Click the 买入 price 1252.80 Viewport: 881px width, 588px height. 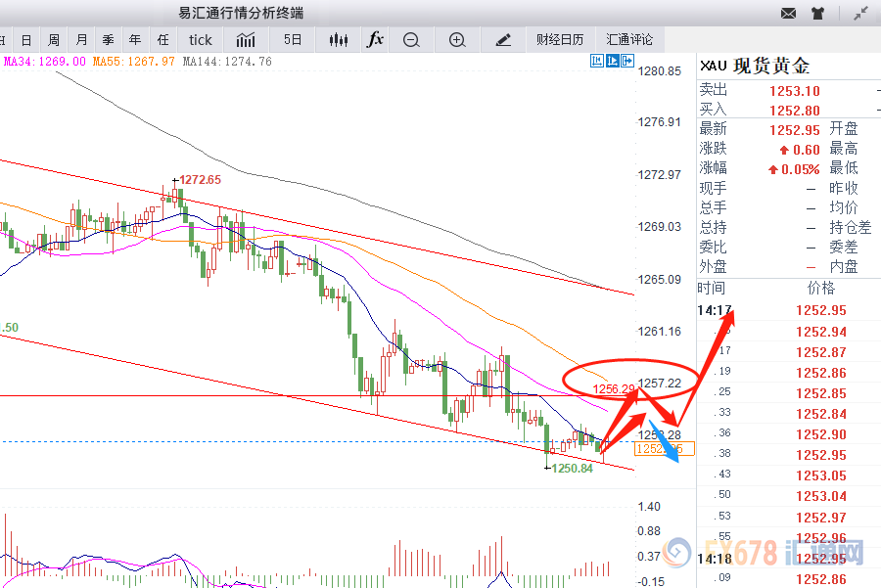[795, 111]
